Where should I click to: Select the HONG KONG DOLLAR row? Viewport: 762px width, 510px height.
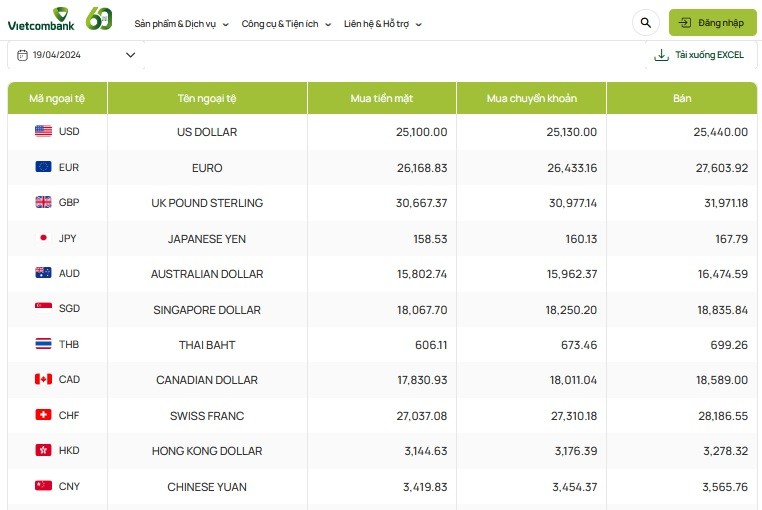pyautogui.click(x=207, y=451)
